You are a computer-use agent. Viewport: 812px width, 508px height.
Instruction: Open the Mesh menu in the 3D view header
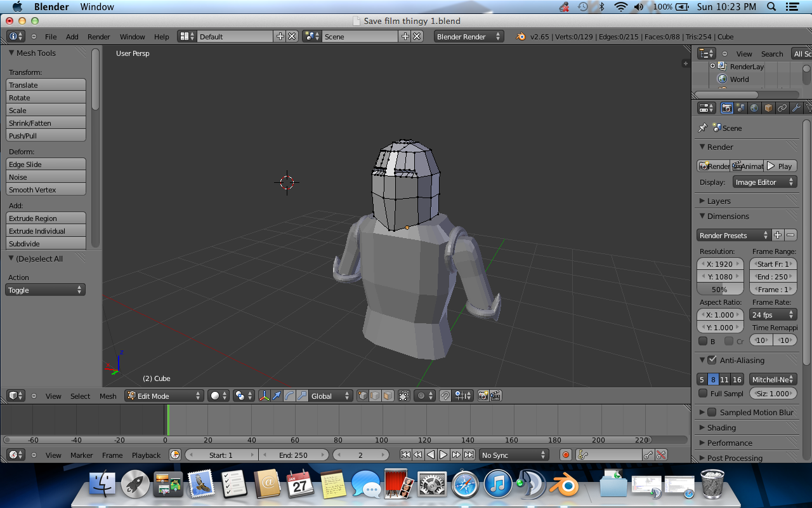pyautogui.click(x=108, y=396)
